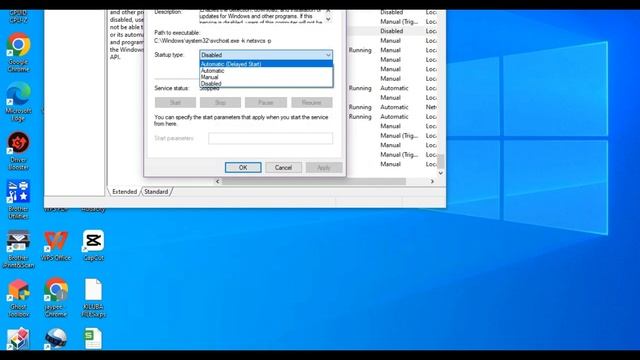Click the service Pause button
The height and width of the screenshot is (360, 640).
pyautogui.click(x=266, y=102)
